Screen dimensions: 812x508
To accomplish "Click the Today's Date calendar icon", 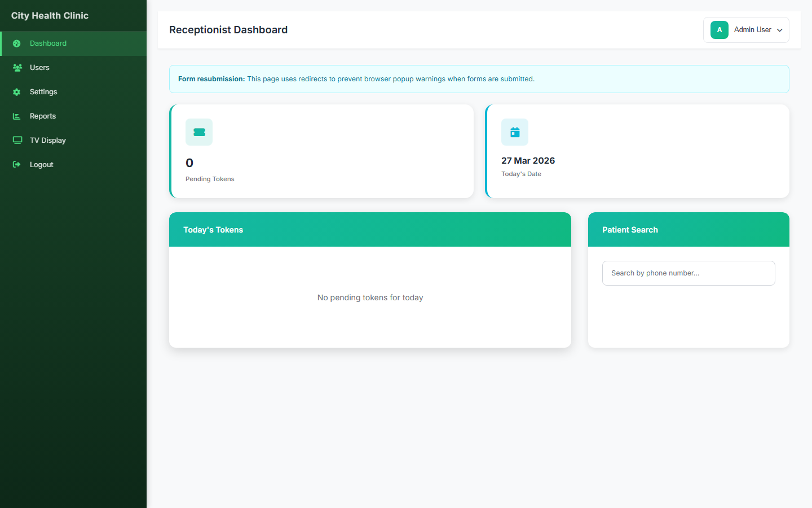I will click(x=515, y=132).
